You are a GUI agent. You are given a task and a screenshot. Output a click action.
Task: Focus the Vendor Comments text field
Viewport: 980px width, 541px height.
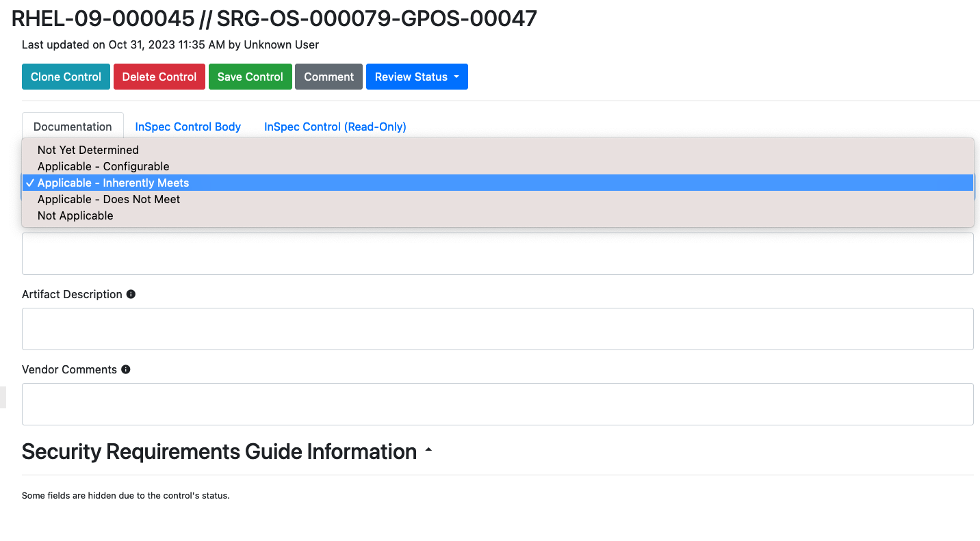(x=498, y=404)
